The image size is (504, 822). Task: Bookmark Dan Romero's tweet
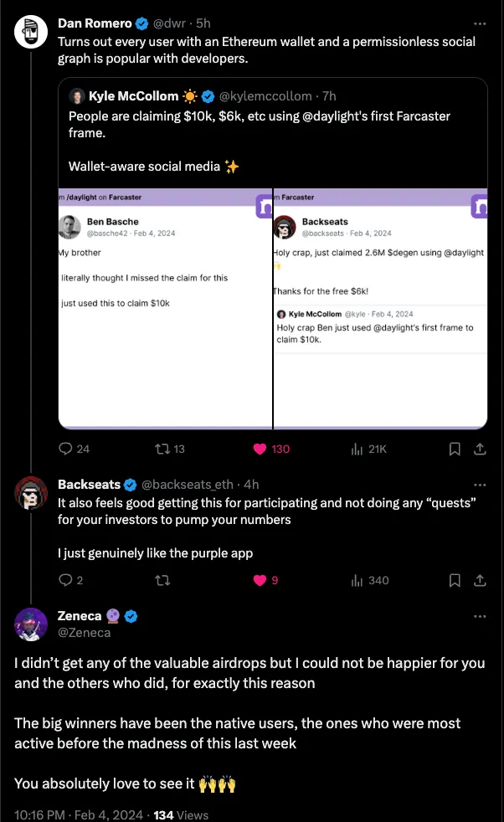(x=455, y=449)
